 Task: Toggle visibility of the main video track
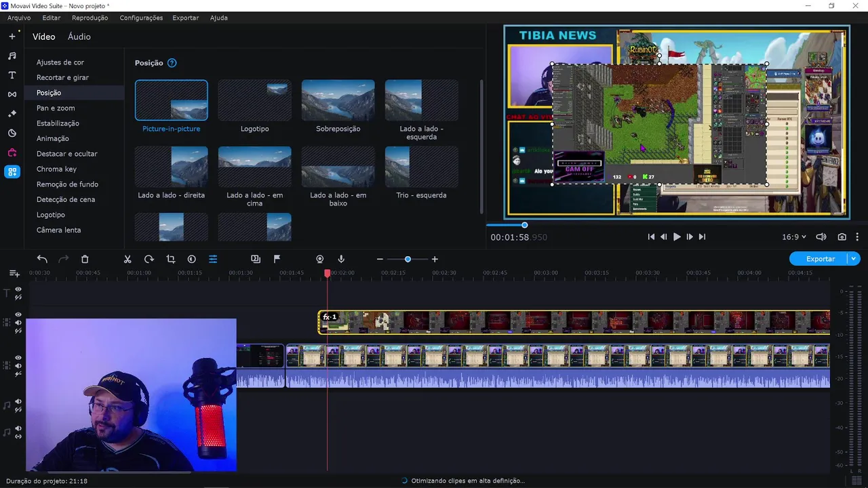pyautogui.click(x=18, y=357)
